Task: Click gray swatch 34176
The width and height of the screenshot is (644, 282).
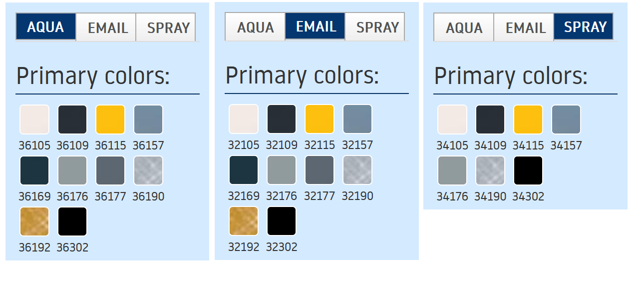Action: click(x=452, y=170)
